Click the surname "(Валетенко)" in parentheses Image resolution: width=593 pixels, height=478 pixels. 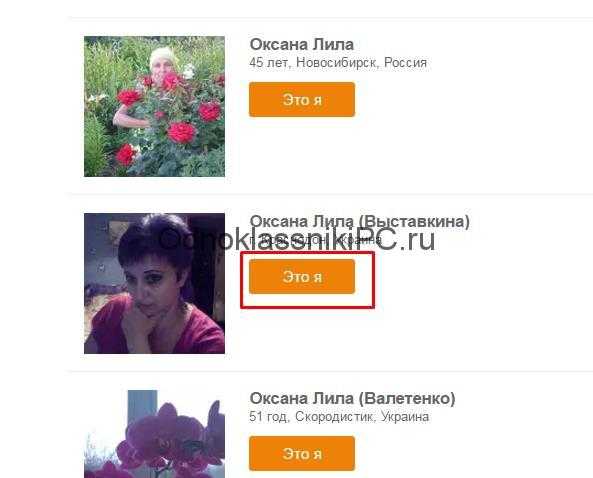407,399
